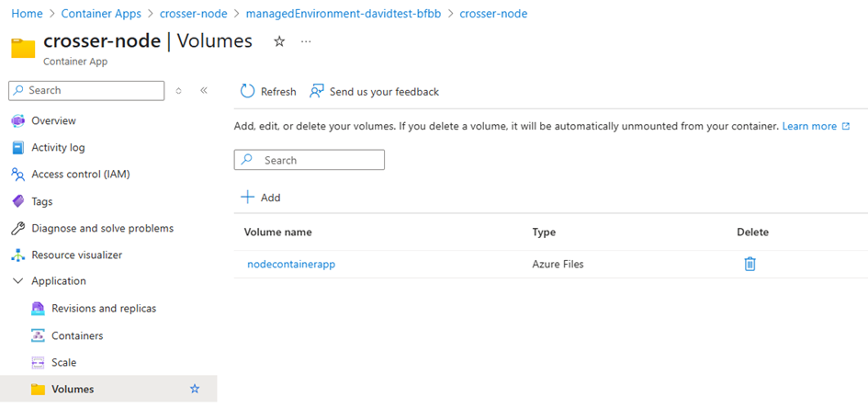Screen dimensions: 868x408
Task: Toggle the sidebar expand/collapse arrows
Action: tap(178, 91)
